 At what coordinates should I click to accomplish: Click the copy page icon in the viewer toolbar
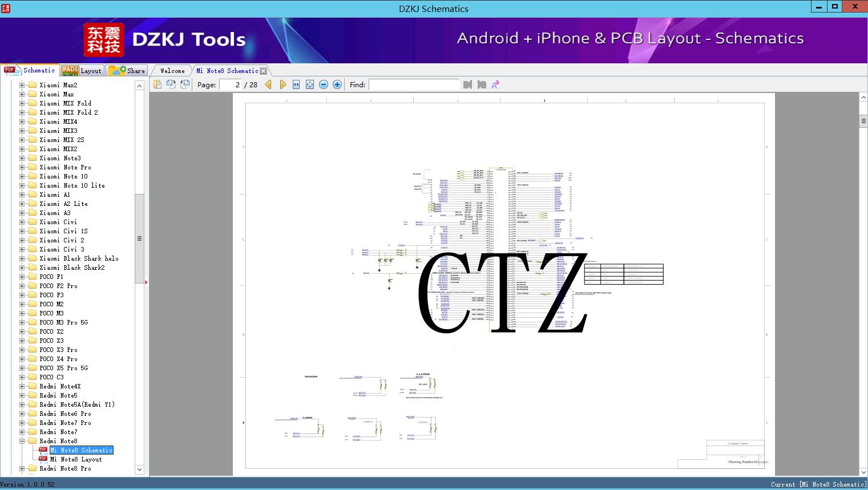[158, 84]
